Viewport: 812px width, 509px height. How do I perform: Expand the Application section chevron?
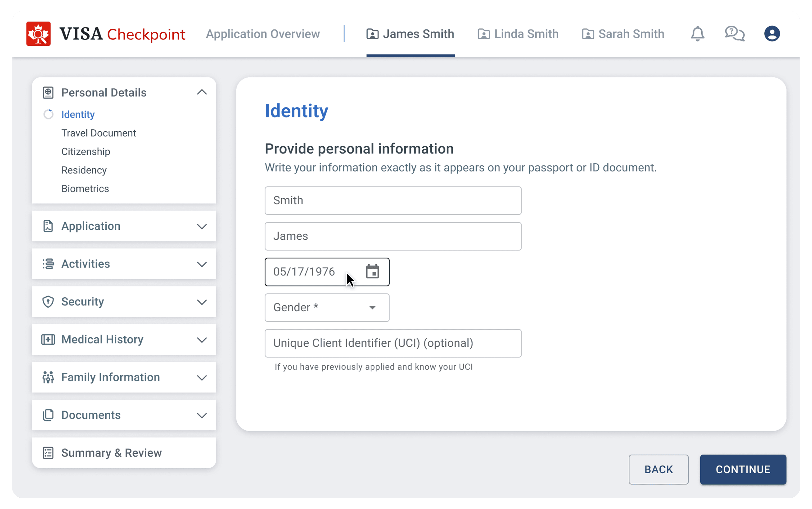(201, 227)
